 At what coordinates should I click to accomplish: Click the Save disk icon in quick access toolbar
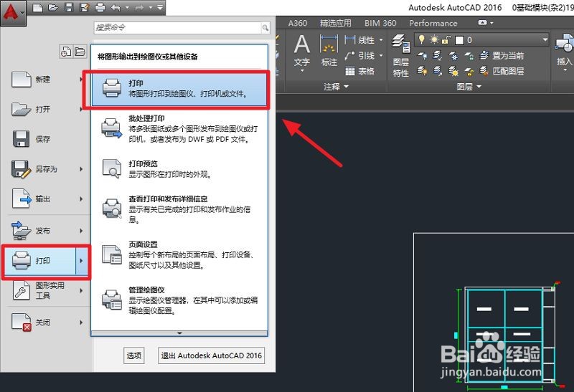click(69, 7)
